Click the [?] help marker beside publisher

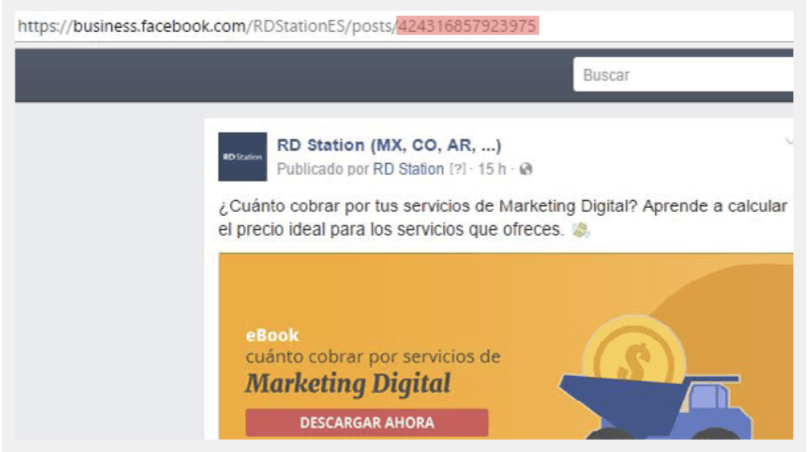tap(458, 169)
